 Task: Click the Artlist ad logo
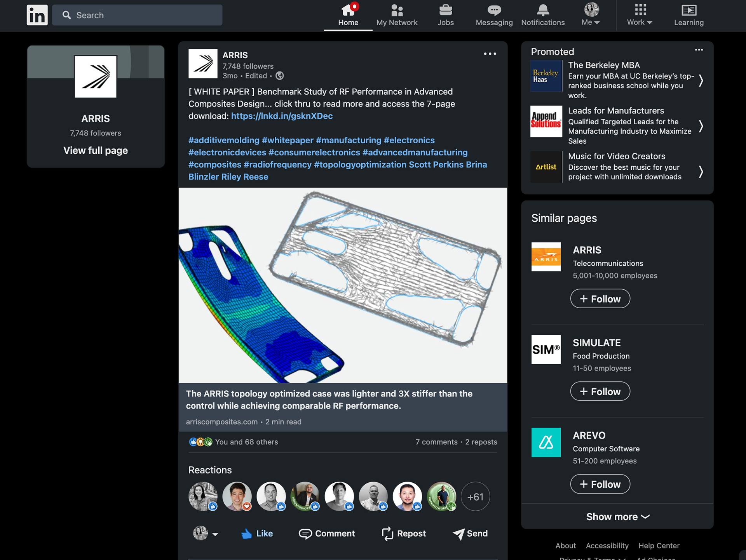point(546,167)
